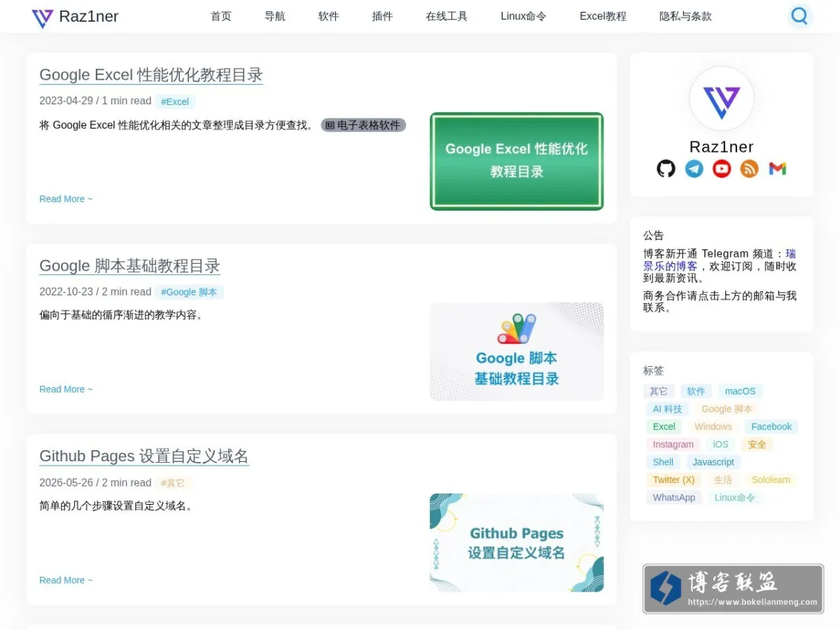Click the Gmail email icon
Viewport: 840px width, 630px height.
[x=778, y=169]
